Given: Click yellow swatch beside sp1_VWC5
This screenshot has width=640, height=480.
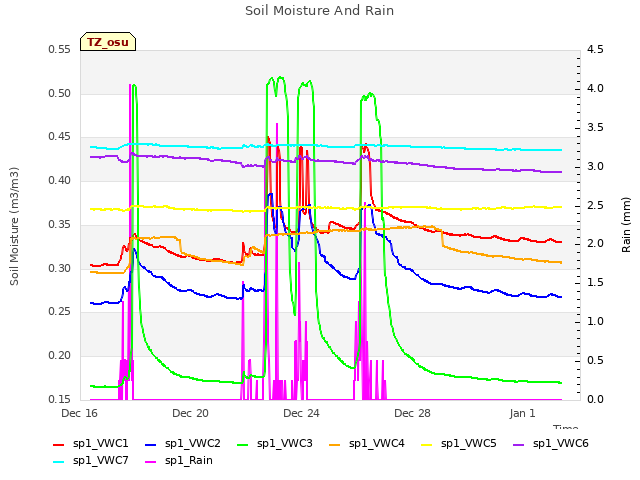Looking at the screenshot, I should pos(427,444).
